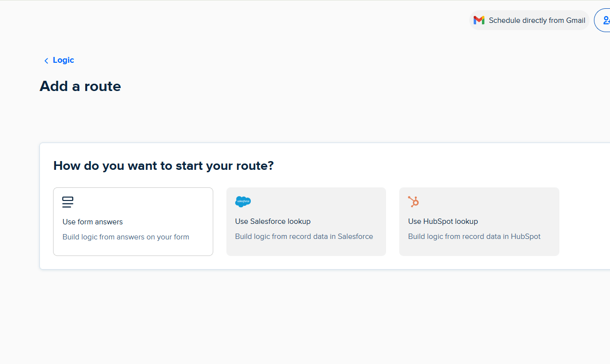The image size is (610, 364).
Task: Click the route start question heading
Action: pos(164,165)
